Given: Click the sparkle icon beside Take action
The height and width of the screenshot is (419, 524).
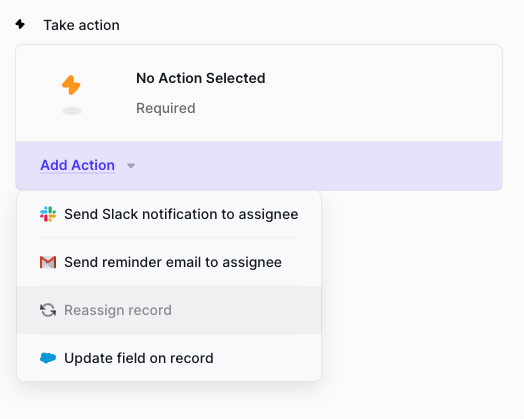Looking at the screenshot, I should pyautogui.click(x=20, y=24).
